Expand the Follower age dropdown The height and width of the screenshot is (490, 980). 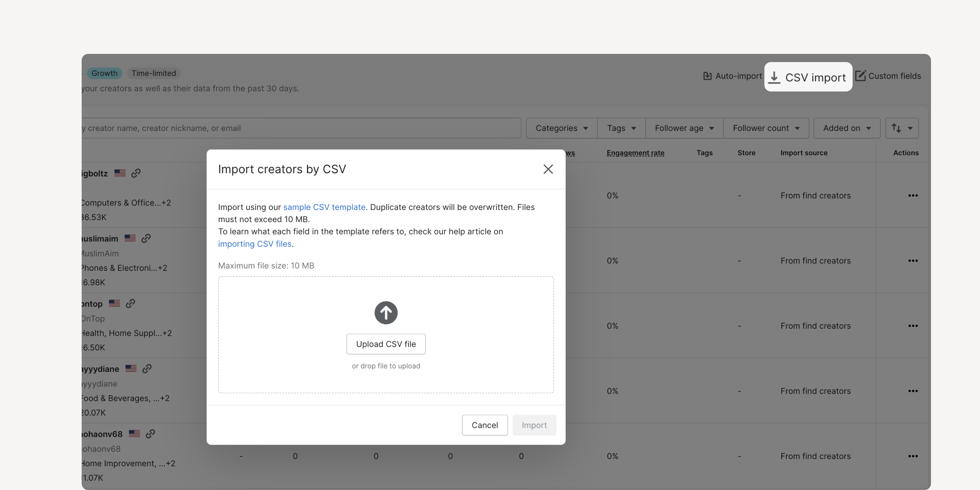click(684, 128)
